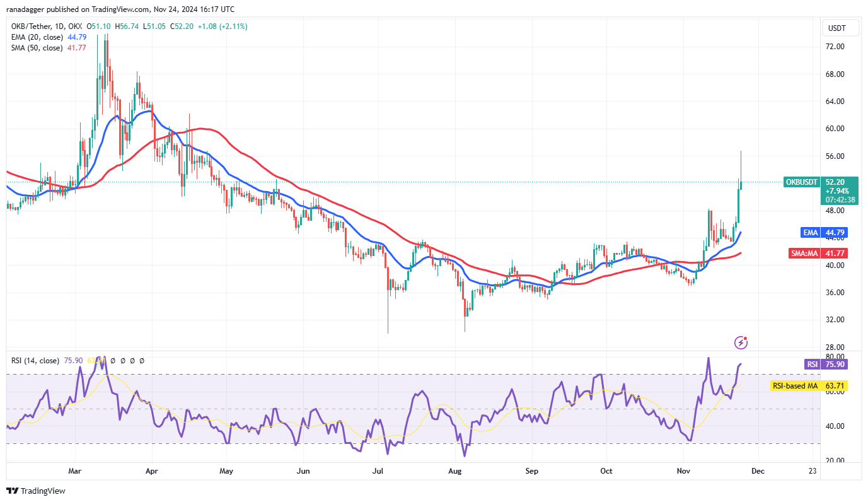The width and height of the screenshot is (868, 502).
Task: Select the EMA (20, close) legend
Action: click(x=37, y=37)
